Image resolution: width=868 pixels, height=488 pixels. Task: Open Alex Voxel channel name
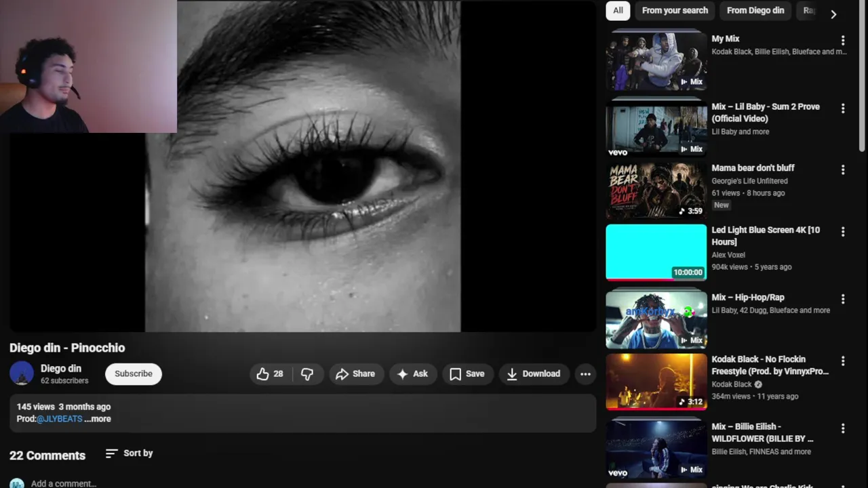point(728,255)
